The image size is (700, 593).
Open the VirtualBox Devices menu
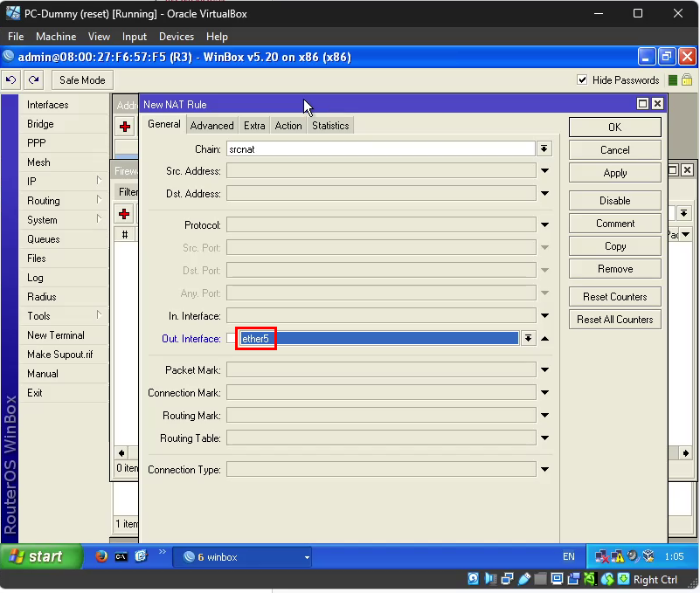tap(177, 37)
